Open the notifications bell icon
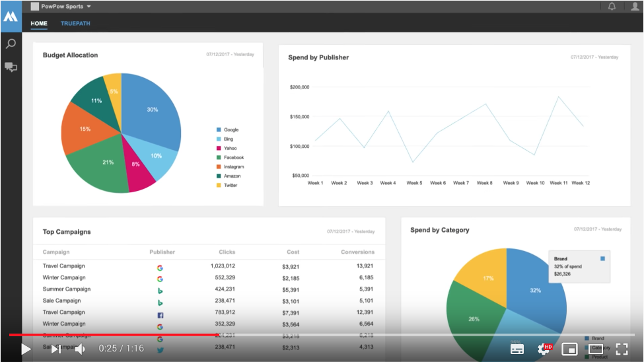The height and width of the screenshot is (362, 644). pos(612,6)
